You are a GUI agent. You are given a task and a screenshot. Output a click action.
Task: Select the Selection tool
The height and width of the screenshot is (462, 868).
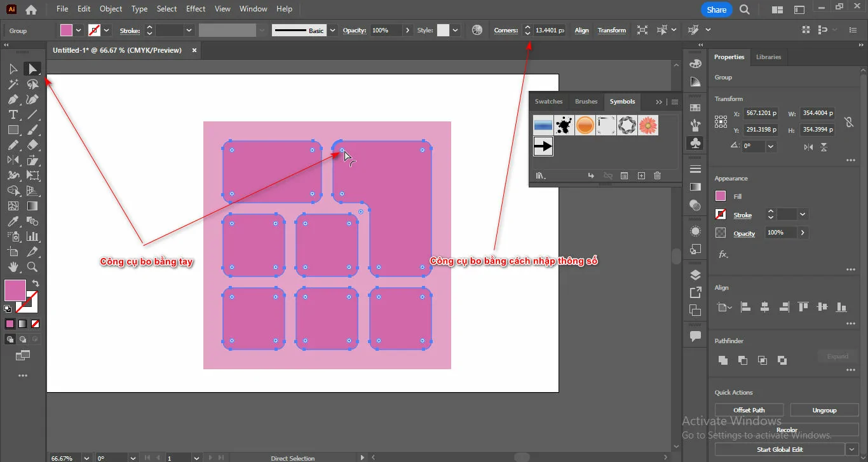coord(13,69)
